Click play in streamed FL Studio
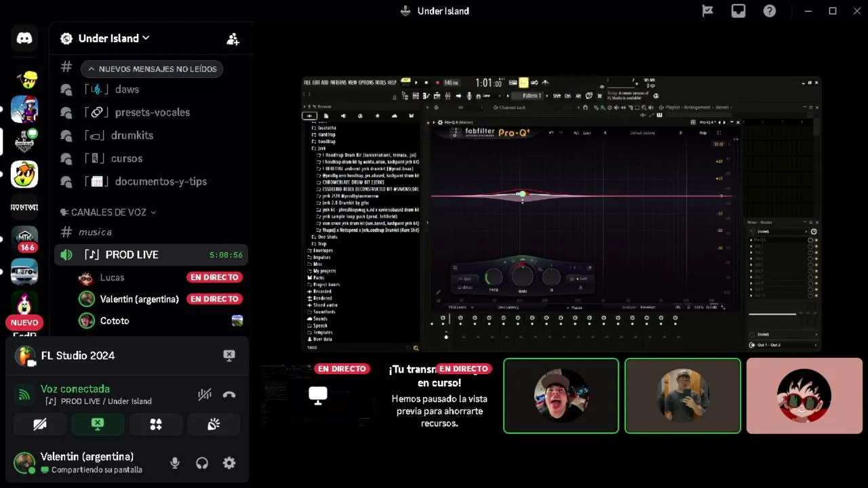Image resolution: width=868 pixels, height=488 pixels. (416, 83)
